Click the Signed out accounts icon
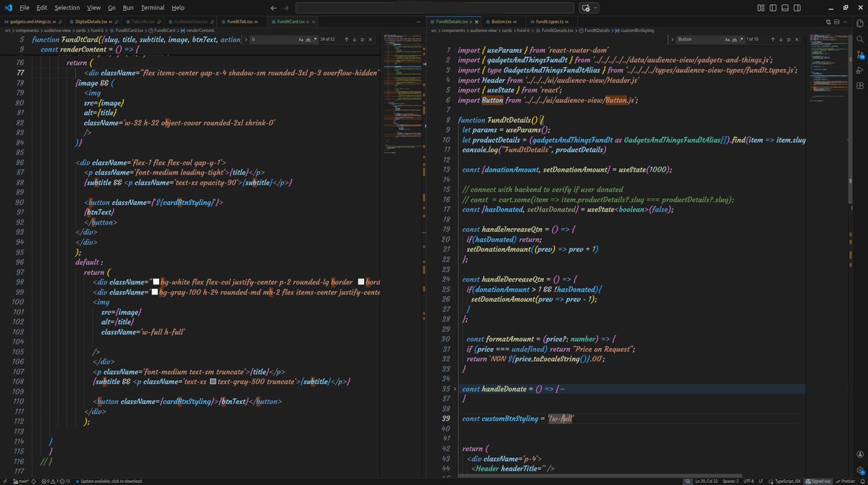868x485 pixels. [x=818, y=480]
